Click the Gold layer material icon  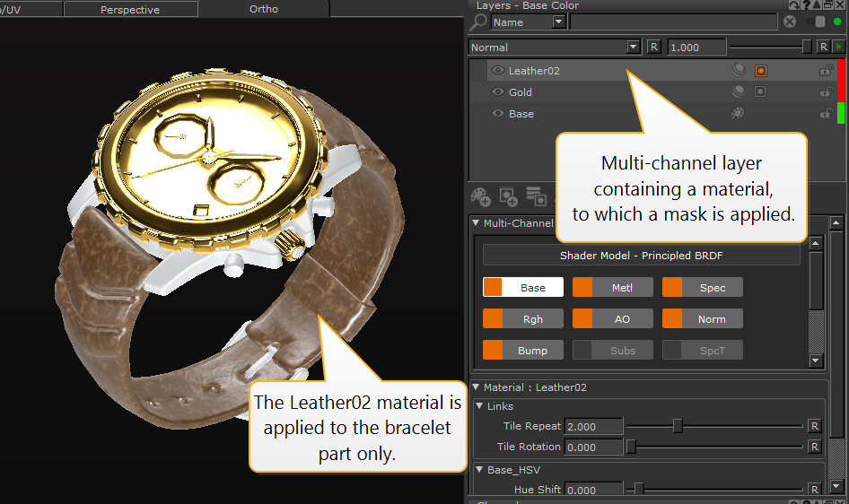click(x=739, y=91)
